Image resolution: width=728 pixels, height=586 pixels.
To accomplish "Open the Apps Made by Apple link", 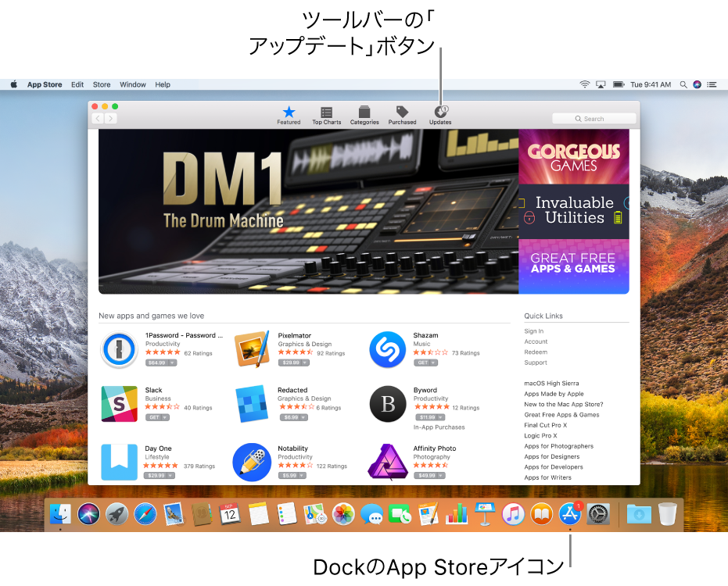I will (554, 394).
